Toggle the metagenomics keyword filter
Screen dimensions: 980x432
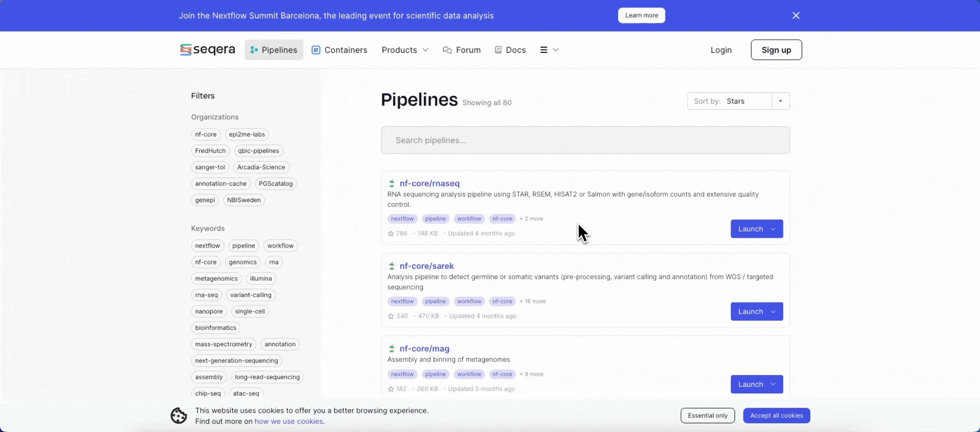216,278
